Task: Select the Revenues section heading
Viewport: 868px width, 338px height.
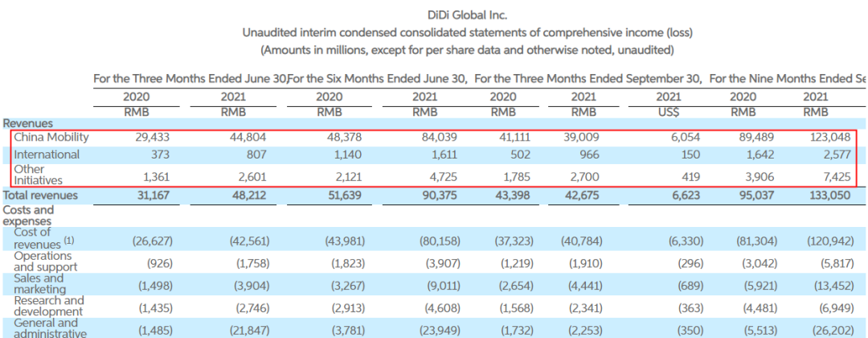Action: [x=28, y=123]
